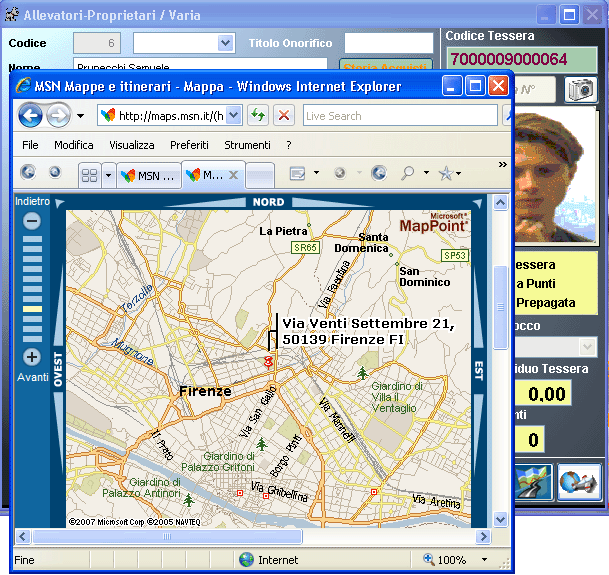This screenshot has height=575, width=609.
Task: Click the page/feeds toolbar icon
Action: (x=298, y=173)
